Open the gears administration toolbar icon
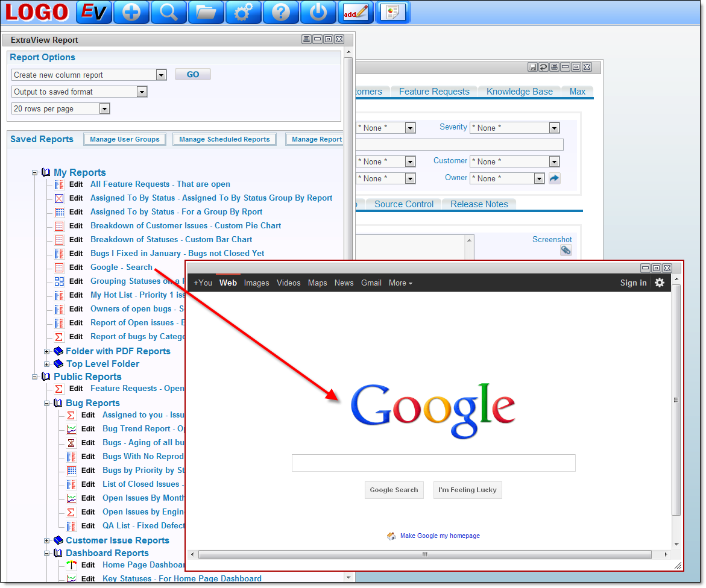This screenshot has height=588, width=706. pos(243,12)
